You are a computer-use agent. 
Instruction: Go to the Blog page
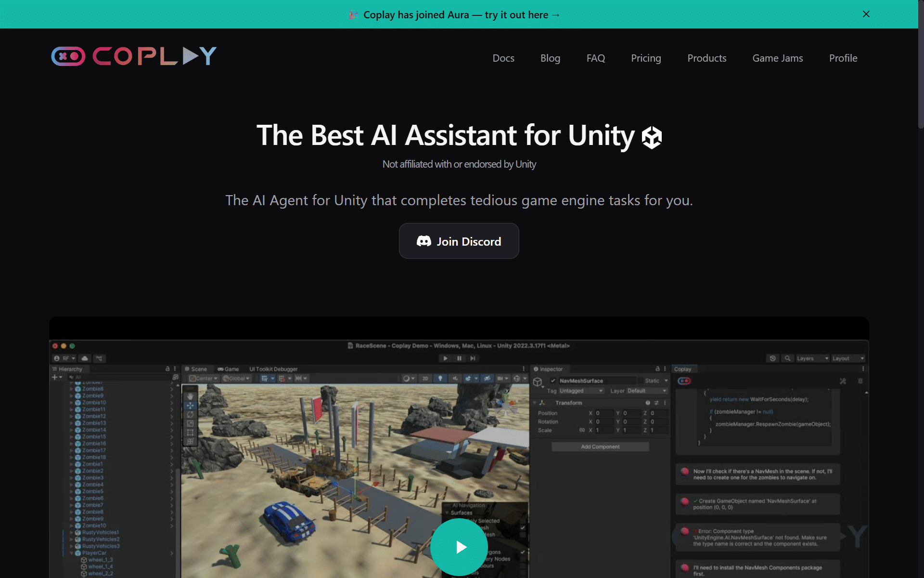550,58
